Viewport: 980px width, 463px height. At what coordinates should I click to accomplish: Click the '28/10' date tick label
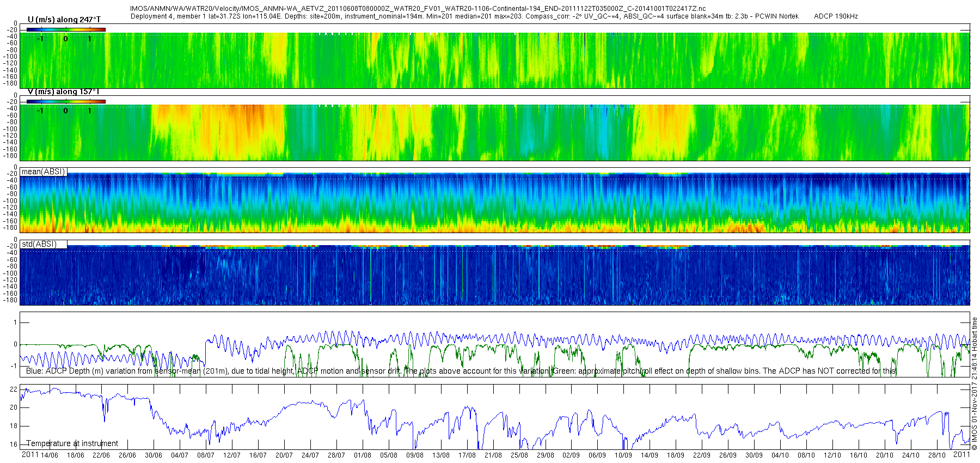(x=937, y=455)
